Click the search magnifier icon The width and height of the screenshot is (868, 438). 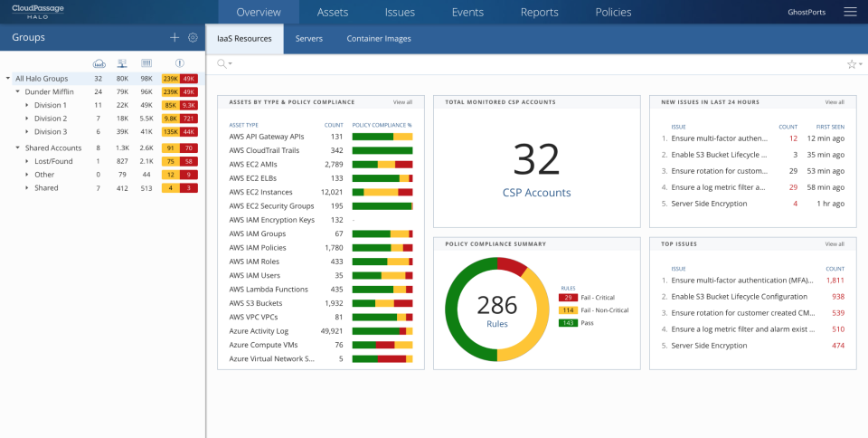click(223, 64)
